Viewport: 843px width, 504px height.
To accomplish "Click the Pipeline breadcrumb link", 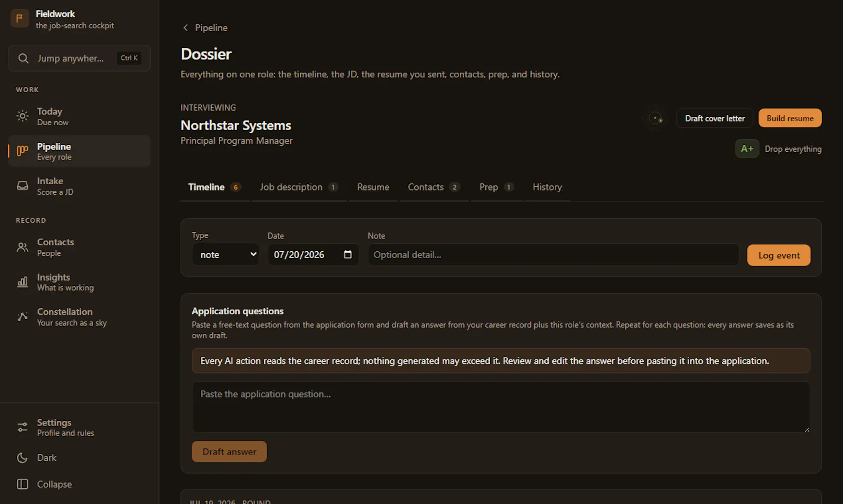I will 211,27.
